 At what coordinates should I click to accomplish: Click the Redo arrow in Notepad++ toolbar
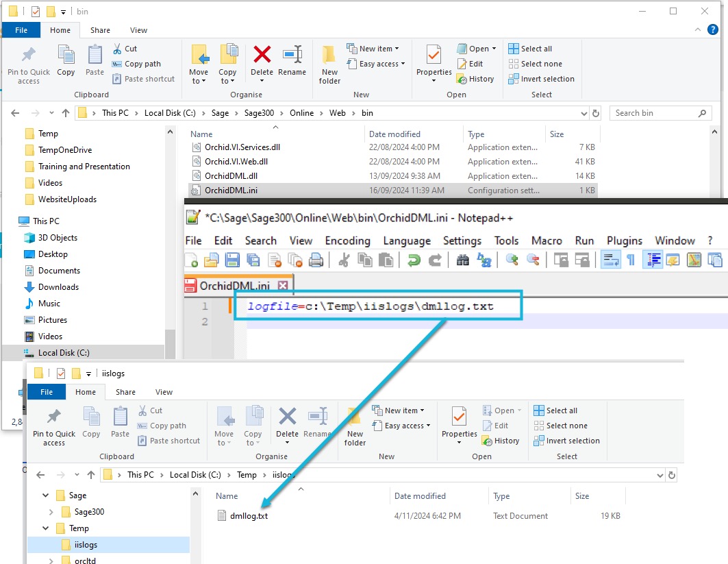tap(435, 260)
